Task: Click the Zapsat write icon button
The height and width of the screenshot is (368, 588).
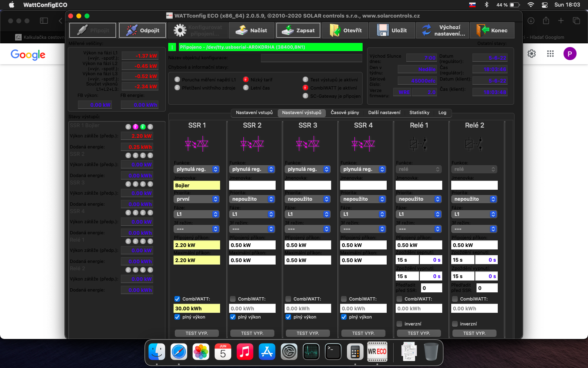Action: (288, 30)
